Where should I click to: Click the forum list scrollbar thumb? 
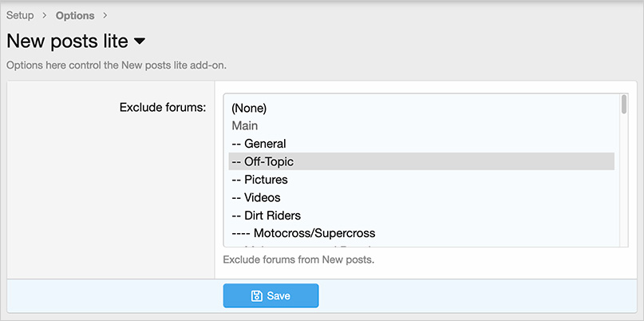pos(623,105)
